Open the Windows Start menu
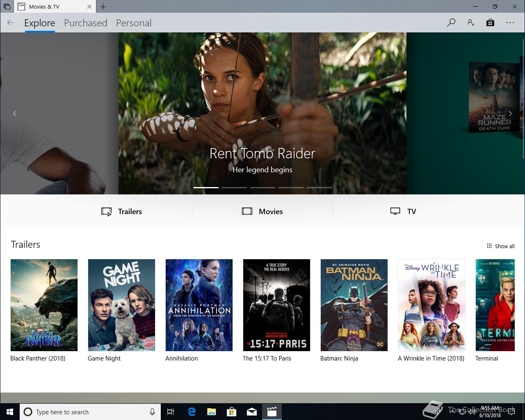Viewport: 525px width, 420px height. (x=10, y=412)
